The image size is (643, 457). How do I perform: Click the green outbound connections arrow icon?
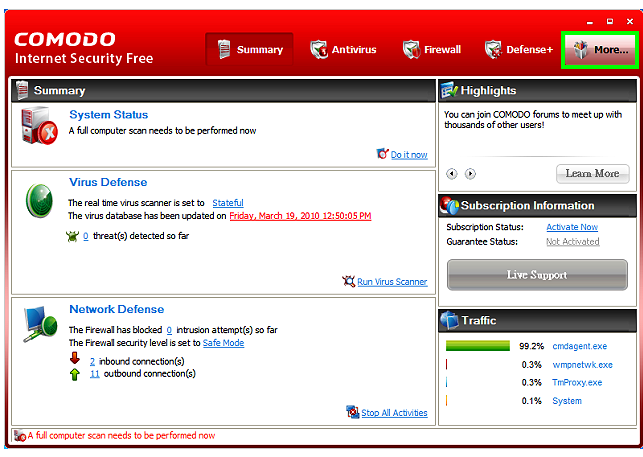click(x=75, y=374)
